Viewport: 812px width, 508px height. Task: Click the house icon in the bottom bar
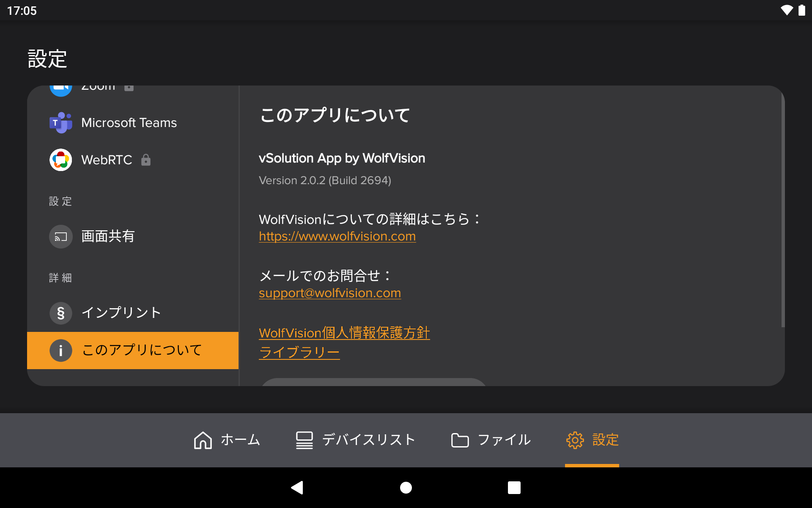203,440
